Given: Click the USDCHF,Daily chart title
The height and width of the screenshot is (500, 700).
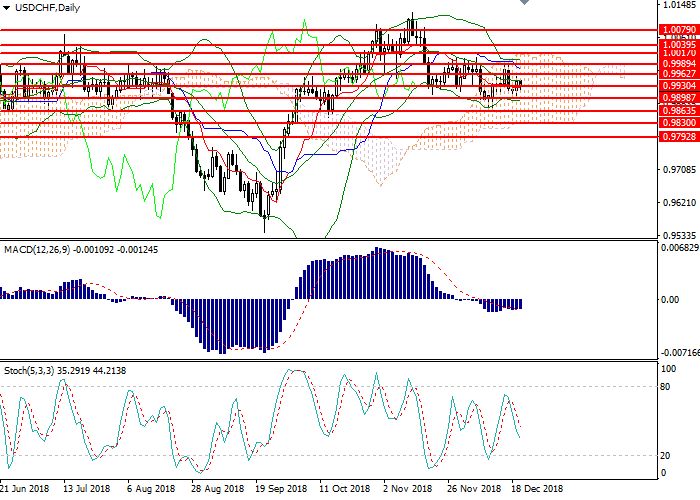Looking at the screenshot, I should tap(44, 7).
